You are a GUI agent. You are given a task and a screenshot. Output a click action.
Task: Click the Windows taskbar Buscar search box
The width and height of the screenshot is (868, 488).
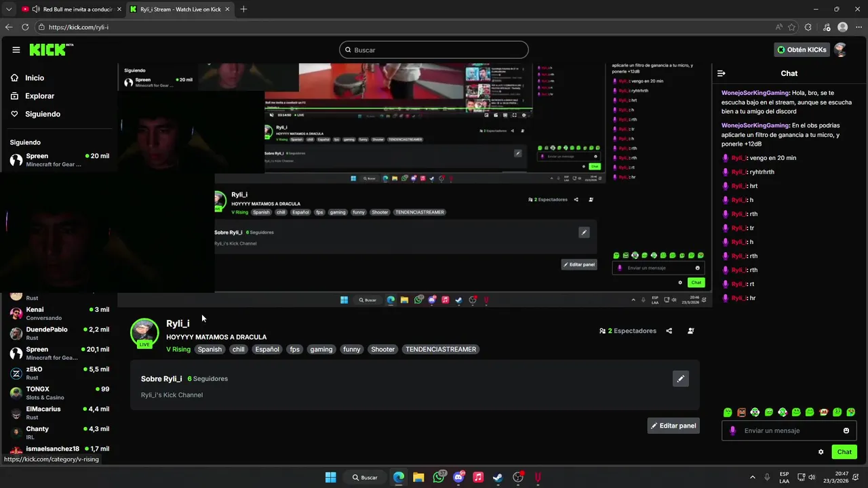click(365, 477)
